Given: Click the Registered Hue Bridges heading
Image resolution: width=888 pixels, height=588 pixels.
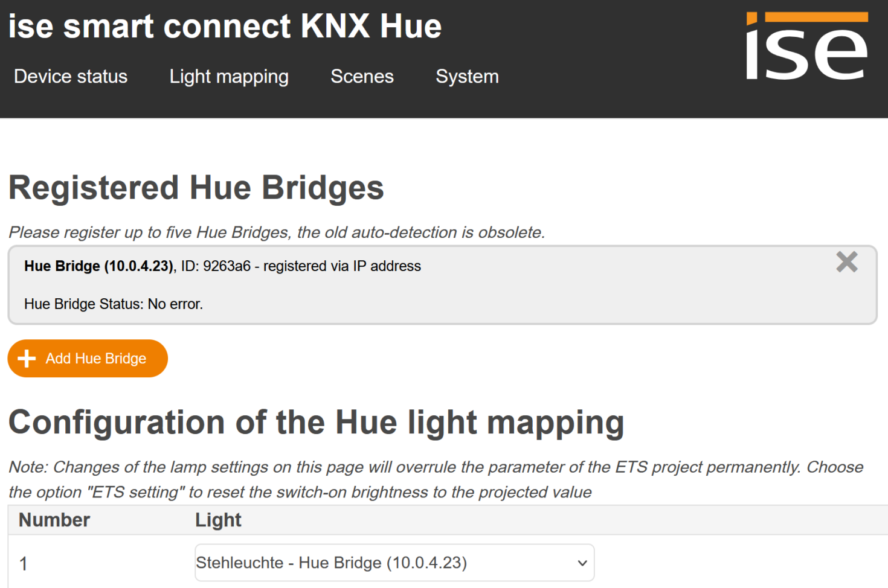Looking at the screenshot, I should coord(196,187).
